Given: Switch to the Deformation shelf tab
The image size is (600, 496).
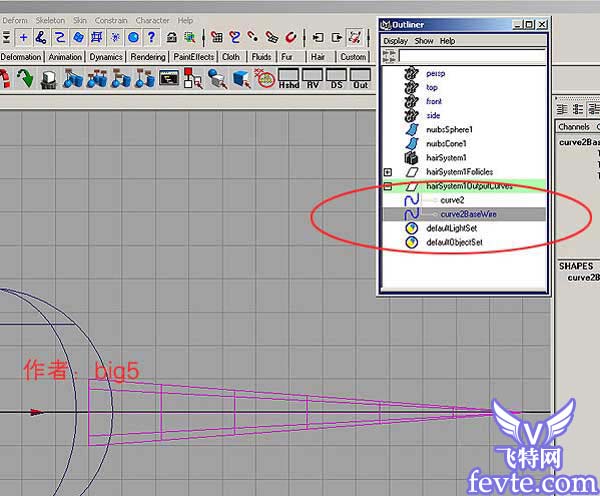Looking at the screenshot, I should pyautogui.click(x=21, y=57).
